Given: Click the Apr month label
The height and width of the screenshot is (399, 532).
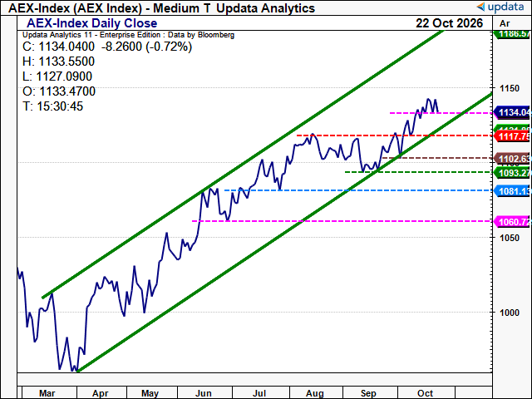Looking at the screenshot, I should tap(100, 393).
